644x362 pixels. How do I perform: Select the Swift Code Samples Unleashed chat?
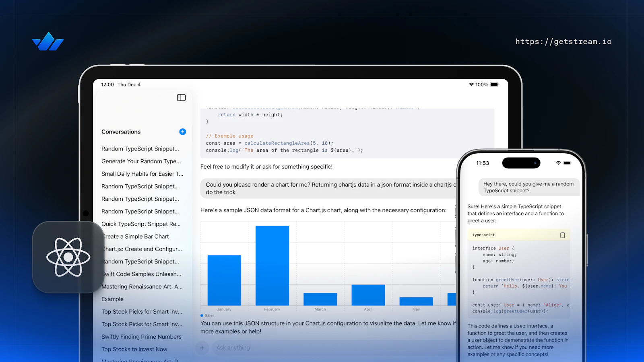[x=142, y=274]
